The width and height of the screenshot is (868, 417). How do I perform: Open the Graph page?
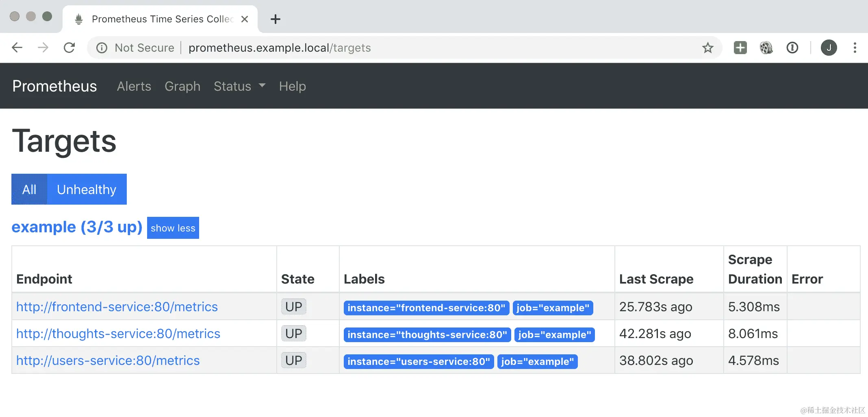tap(182, 86)
